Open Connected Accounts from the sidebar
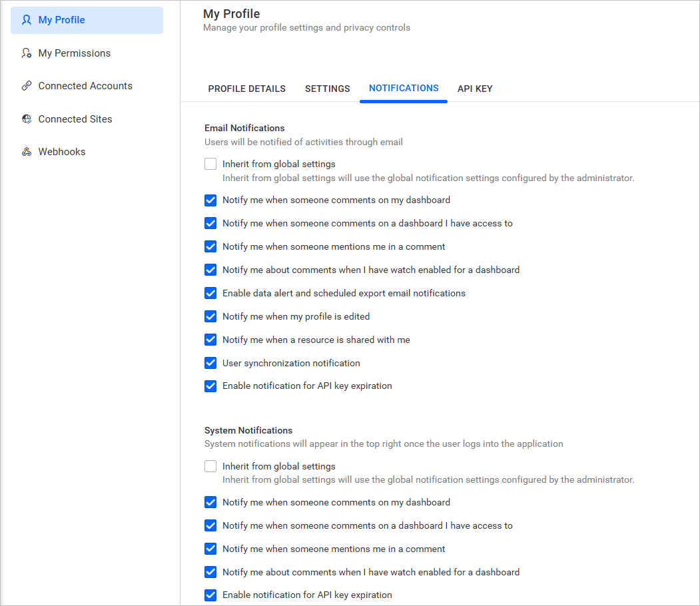700x606 pixels. coord(85,85)
